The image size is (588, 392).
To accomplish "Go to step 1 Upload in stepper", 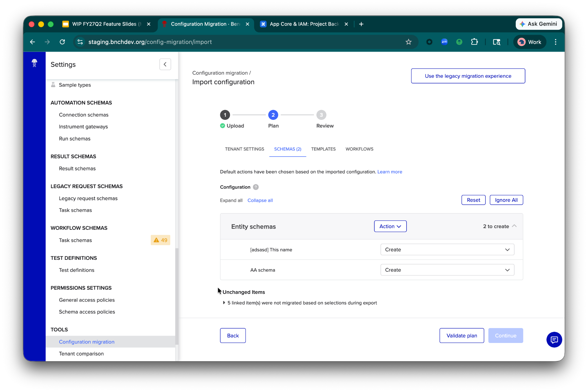I will (x=225, y=115).
